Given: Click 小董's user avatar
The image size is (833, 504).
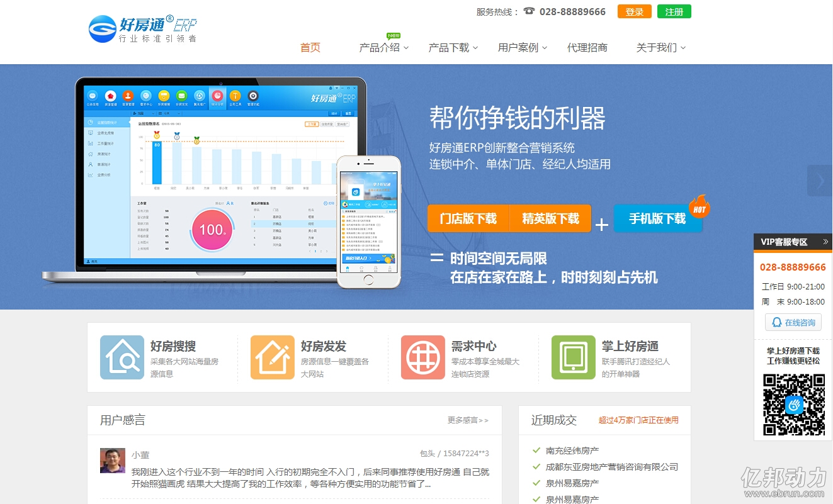Looking at the screenshot, I should (x=113, y=461).
